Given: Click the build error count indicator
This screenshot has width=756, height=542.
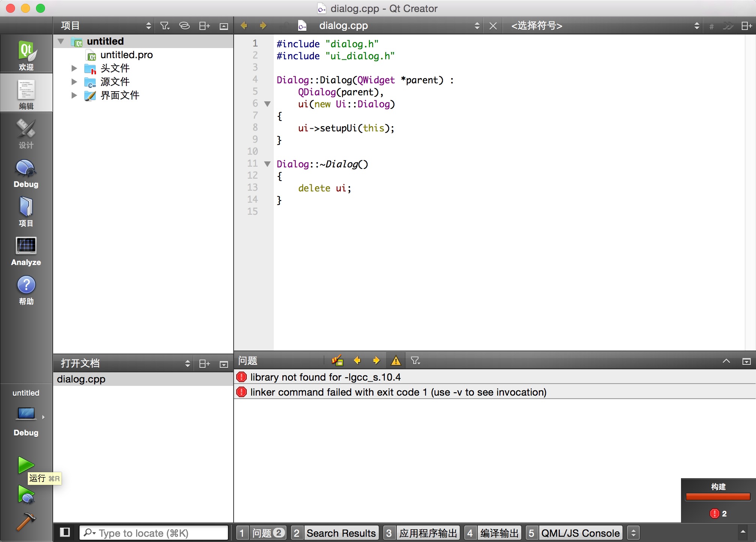Looking at the screenshot, I should click(718, 513).
